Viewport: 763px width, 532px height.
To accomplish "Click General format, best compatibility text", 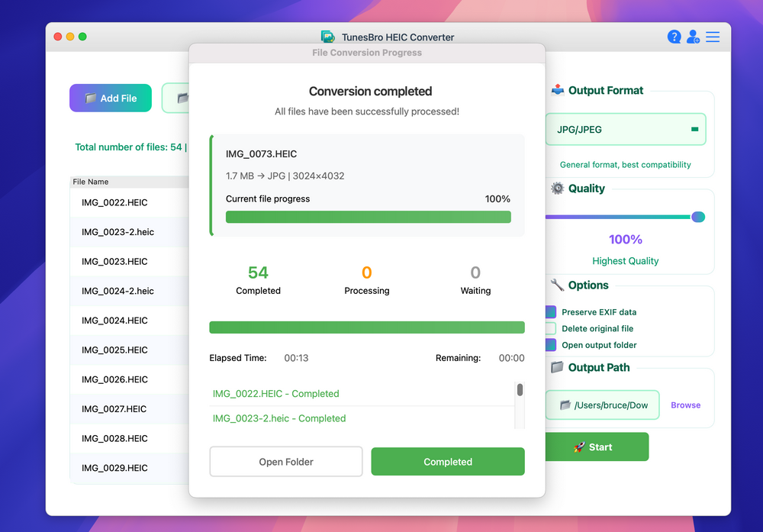I will (626, 165).
